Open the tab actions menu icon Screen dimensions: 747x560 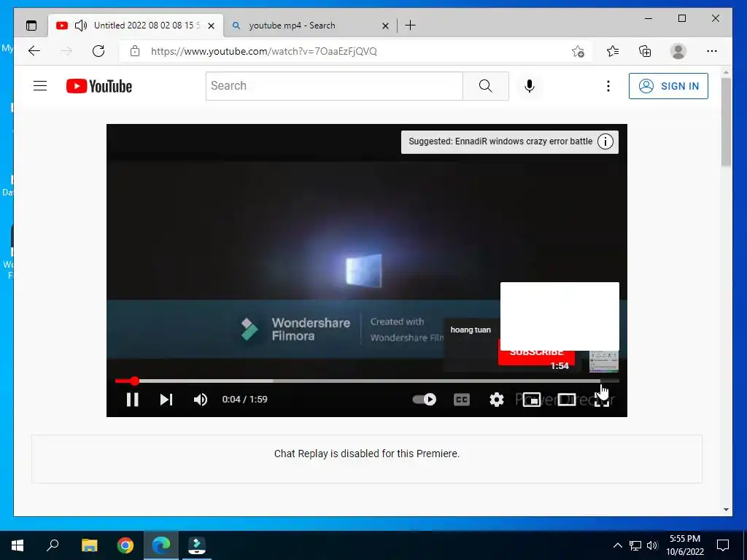tap(31, 26)
